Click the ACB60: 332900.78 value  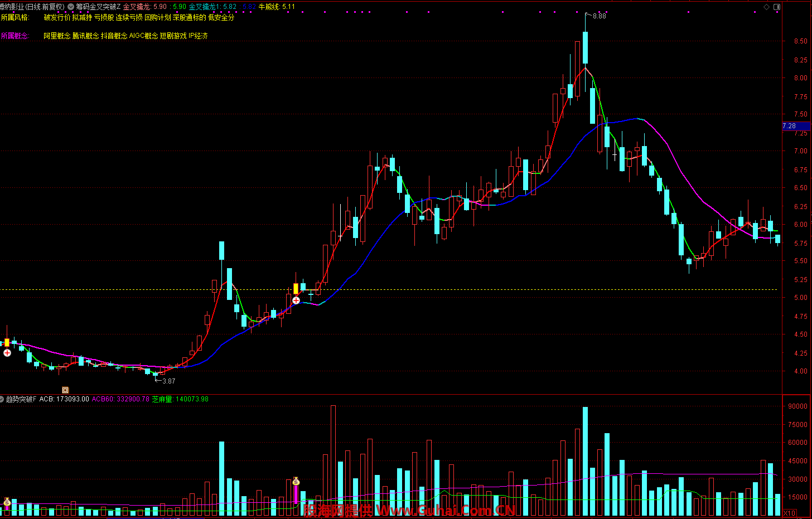click(x=120, y=399)
